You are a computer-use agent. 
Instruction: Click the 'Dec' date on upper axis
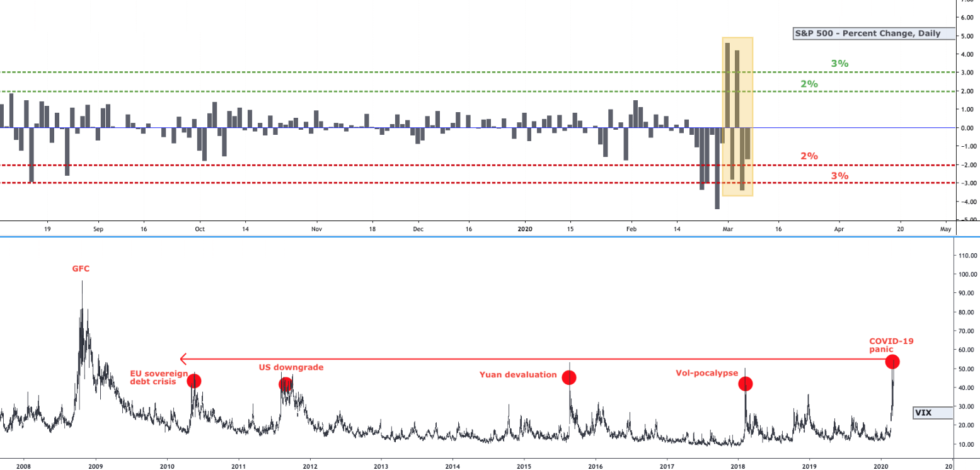418,230
